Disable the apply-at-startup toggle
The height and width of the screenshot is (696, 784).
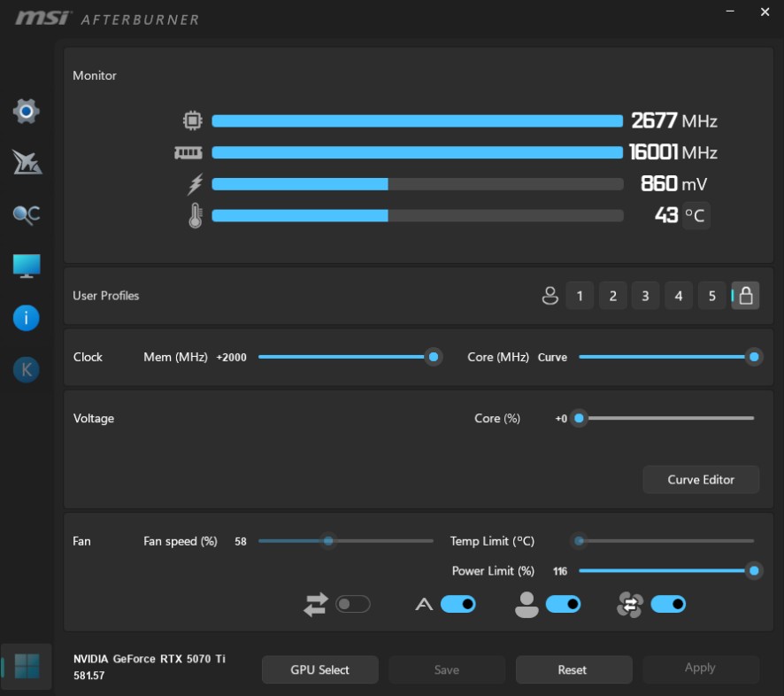tap(458, 604)
